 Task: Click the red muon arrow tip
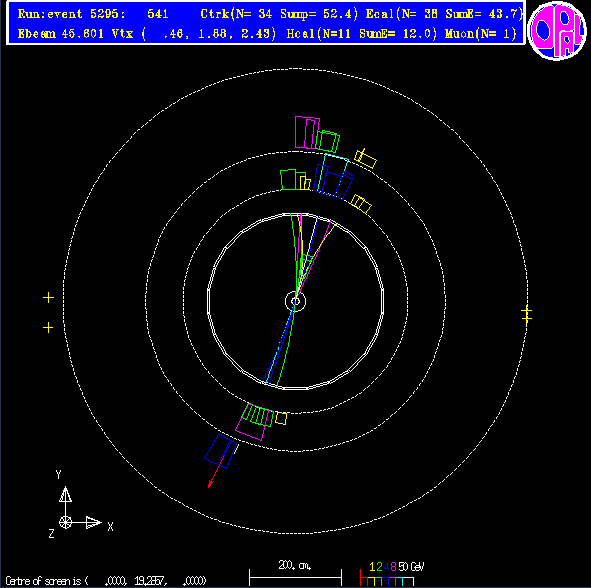[x=210, y=485]
